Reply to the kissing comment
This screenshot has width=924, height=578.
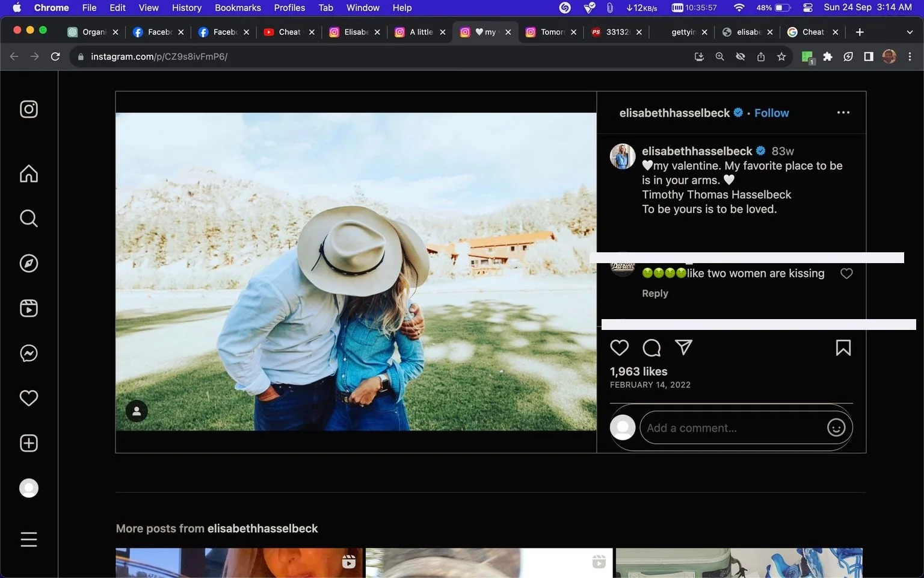[654, 293]
